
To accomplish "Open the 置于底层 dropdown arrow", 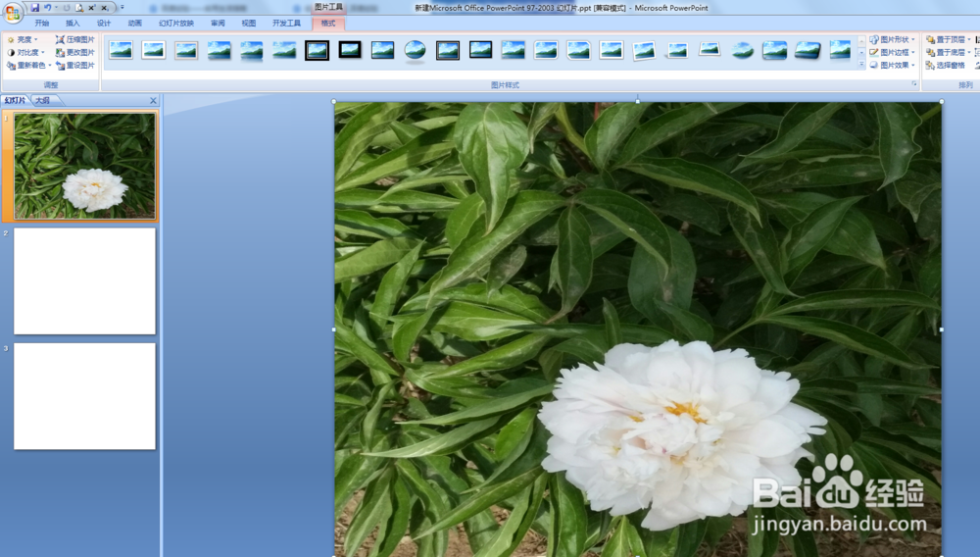I will coord(969,53).
